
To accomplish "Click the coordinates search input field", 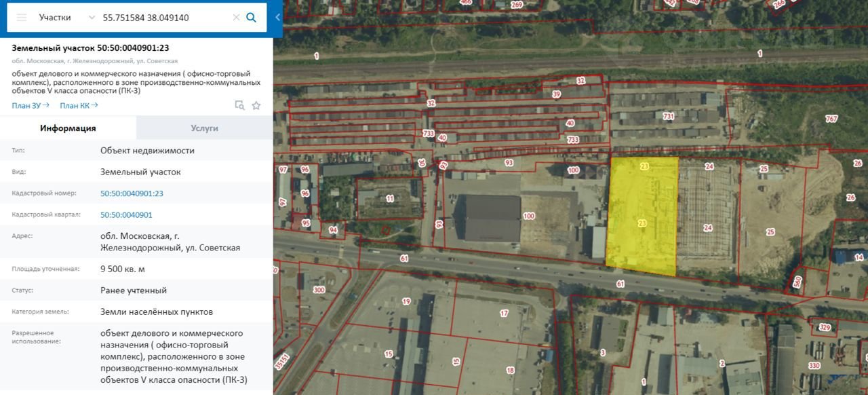I will 163,18.
